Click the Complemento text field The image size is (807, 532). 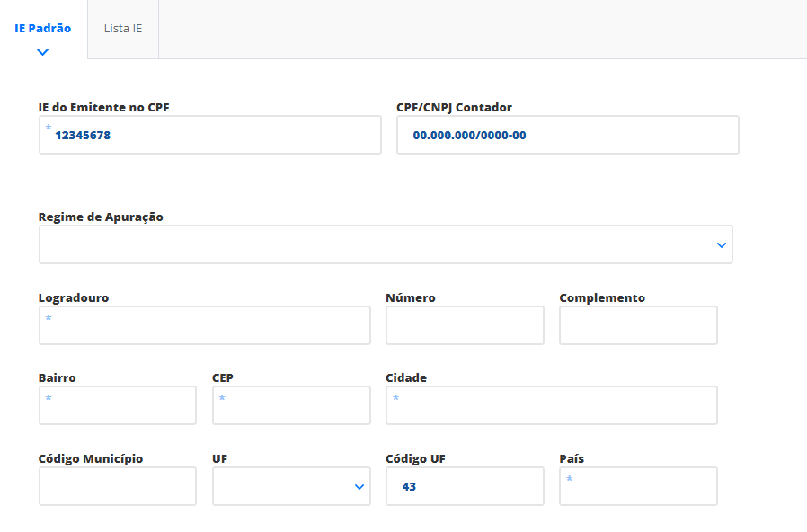[x=638, y=325]
